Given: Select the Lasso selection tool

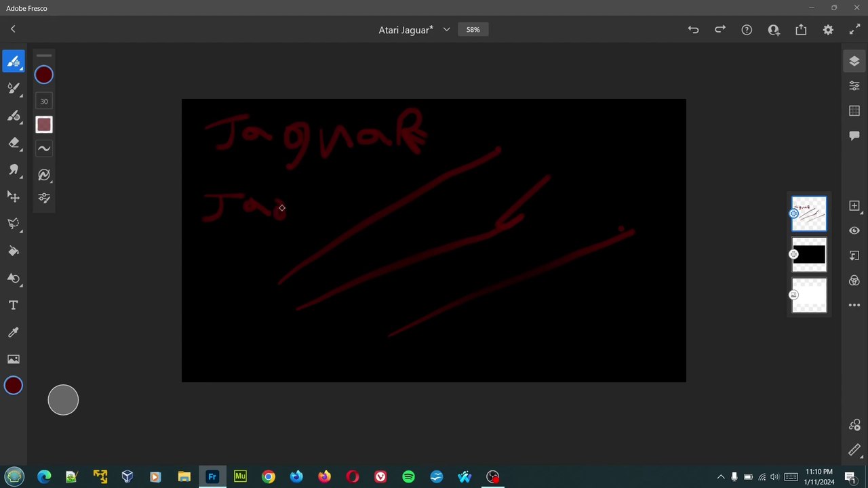Looking at the screenshot, I should 14,224.
